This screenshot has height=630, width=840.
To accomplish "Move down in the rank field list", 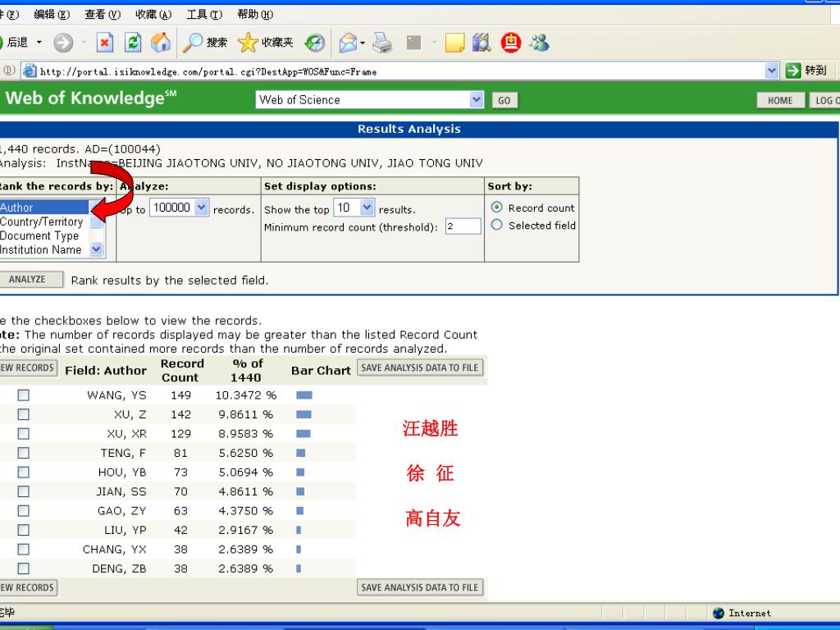I will (x=97, y=249).
